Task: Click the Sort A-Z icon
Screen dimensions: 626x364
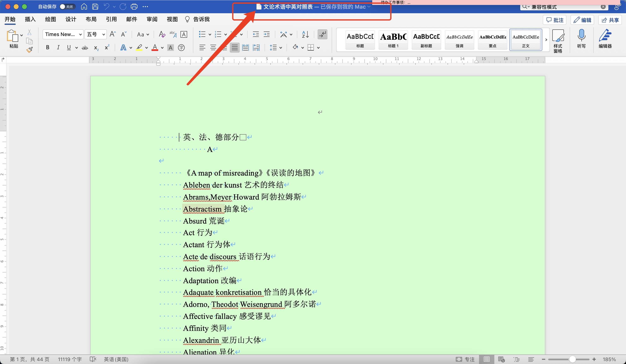Action: pyautogui.click(x=305, y=34)
